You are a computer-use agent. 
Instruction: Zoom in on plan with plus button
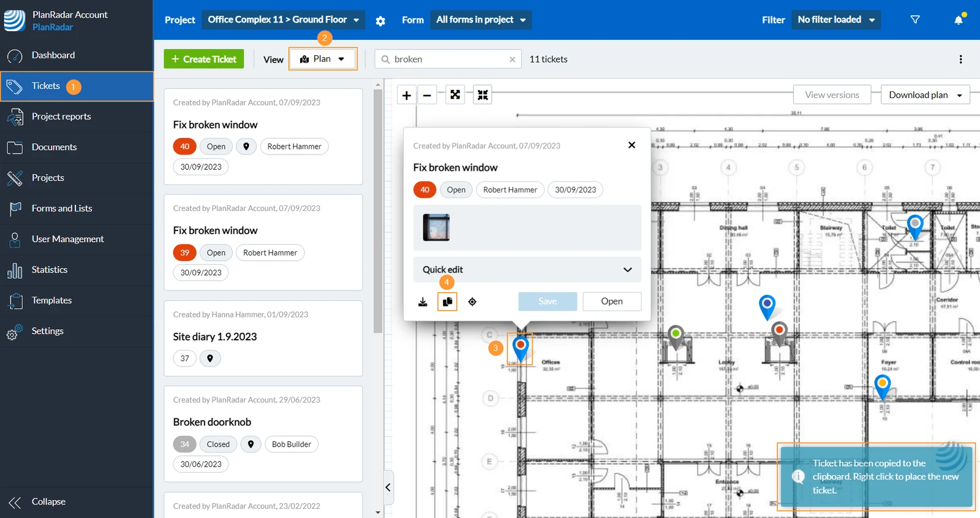(x=407, y=95)
